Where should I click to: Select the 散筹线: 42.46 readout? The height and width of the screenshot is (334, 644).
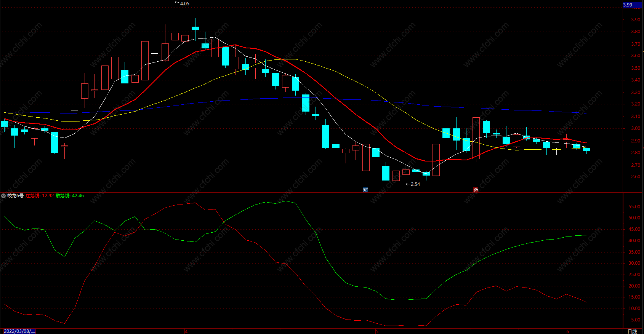click(x=70, y=196)
